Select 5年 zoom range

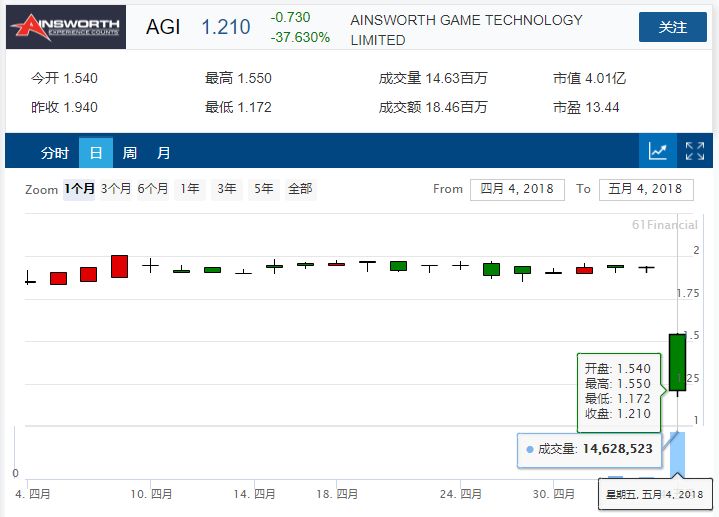[264, 189]
